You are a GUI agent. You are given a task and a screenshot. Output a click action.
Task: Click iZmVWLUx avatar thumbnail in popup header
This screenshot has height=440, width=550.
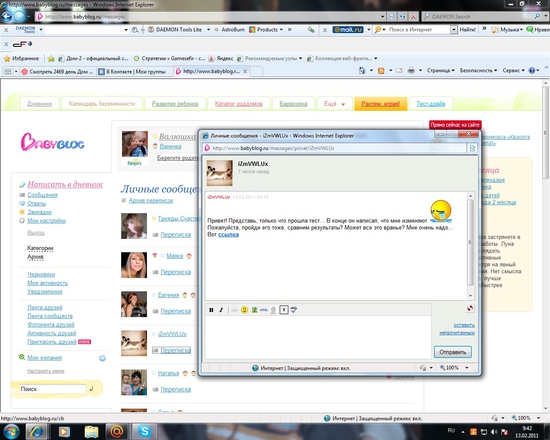220,173
